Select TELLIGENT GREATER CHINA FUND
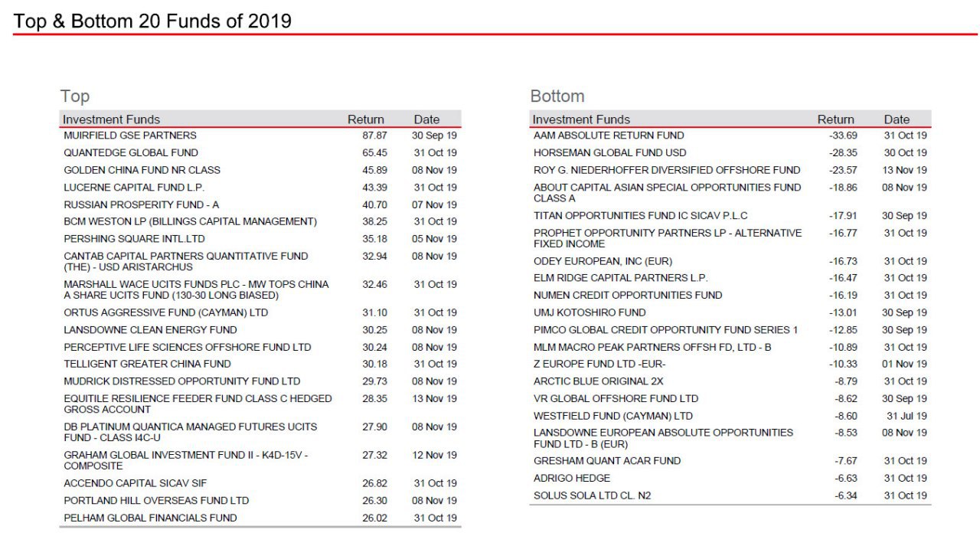 (x=147, y=364)
